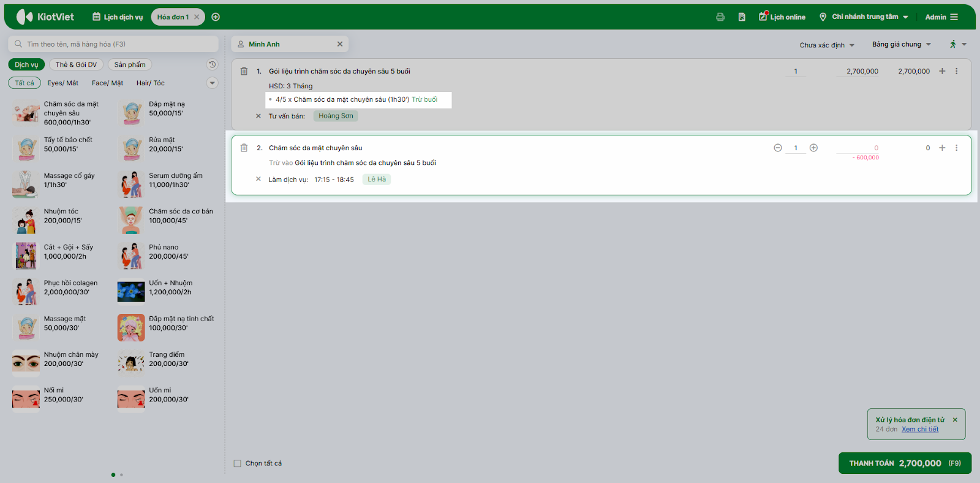Expand Chi nhánh trung tâm branch dropdown

click(864, 17)
